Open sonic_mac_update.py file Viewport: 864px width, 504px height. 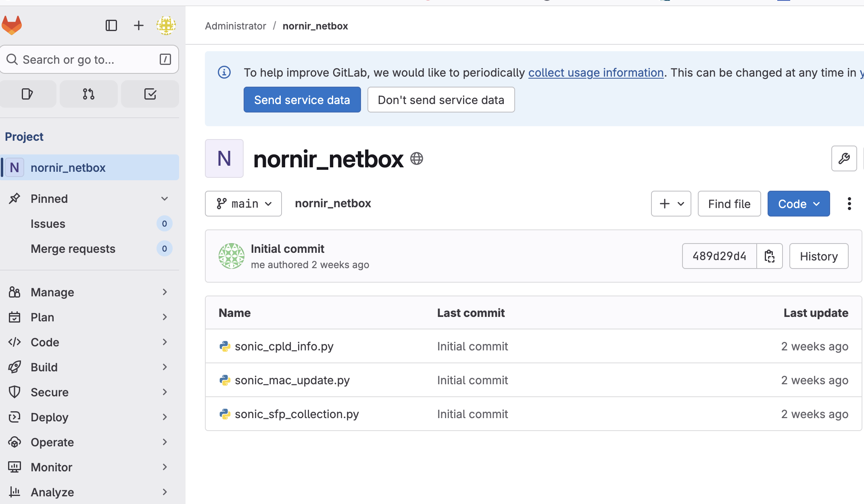pos(292,380)
